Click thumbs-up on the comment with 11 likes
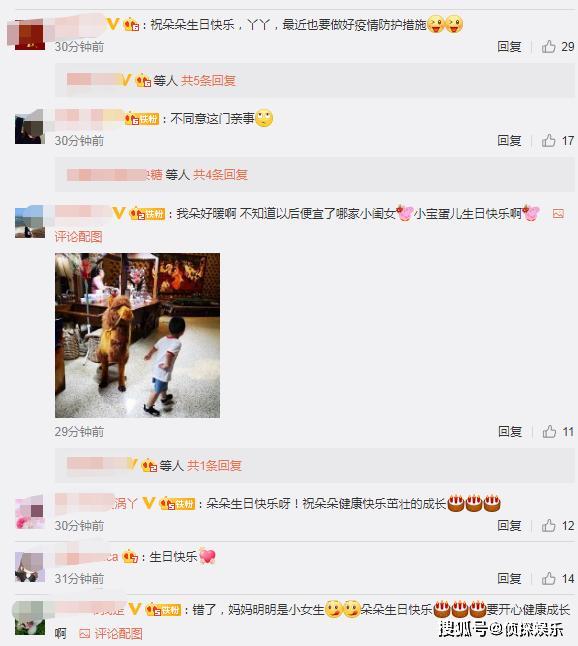The image size is (578, 646). [x=549, y=431]
